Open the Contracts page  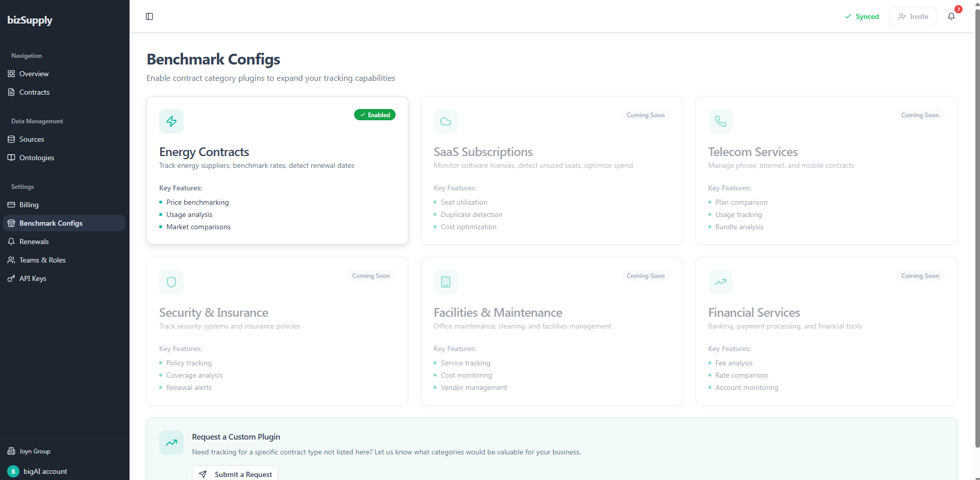34,92
